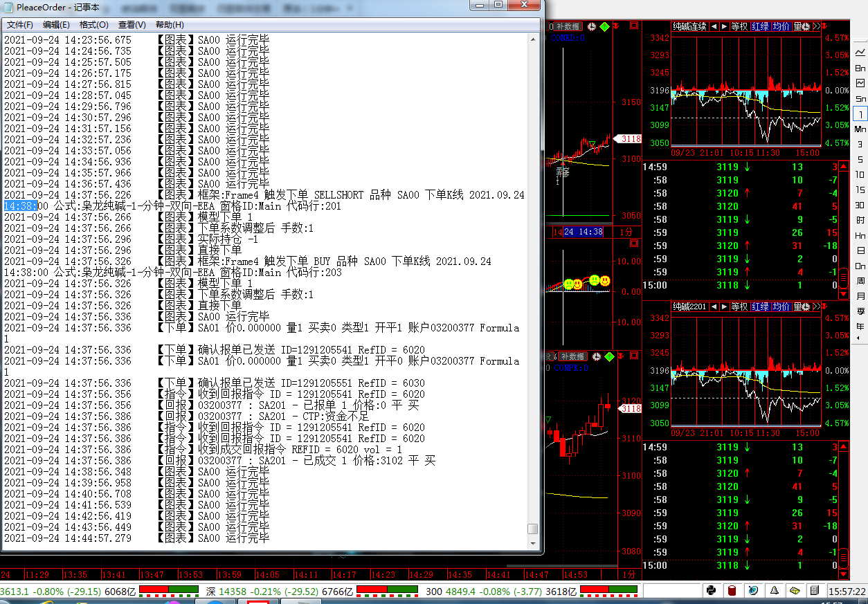This screenshot has height=604, width=868.
Task: Open 帮助(H) menu in Notepad
Action: tap(170, 25)
